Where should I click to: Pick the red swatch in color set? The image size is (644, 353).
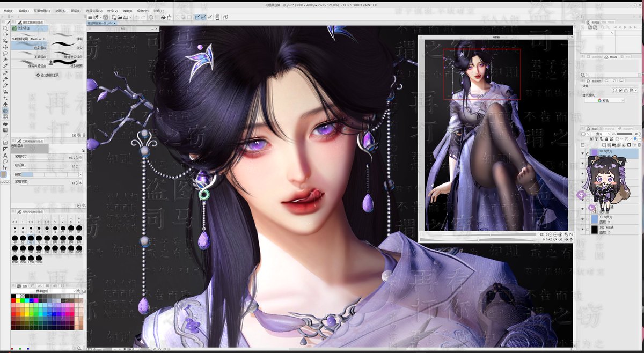13,300
